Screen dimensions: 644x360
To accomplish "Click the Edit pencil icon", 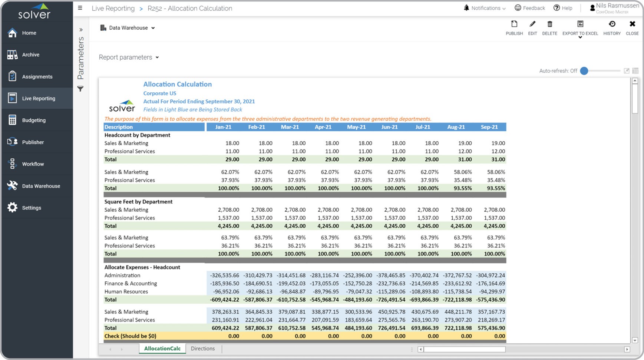I will (x=532, y=24).
